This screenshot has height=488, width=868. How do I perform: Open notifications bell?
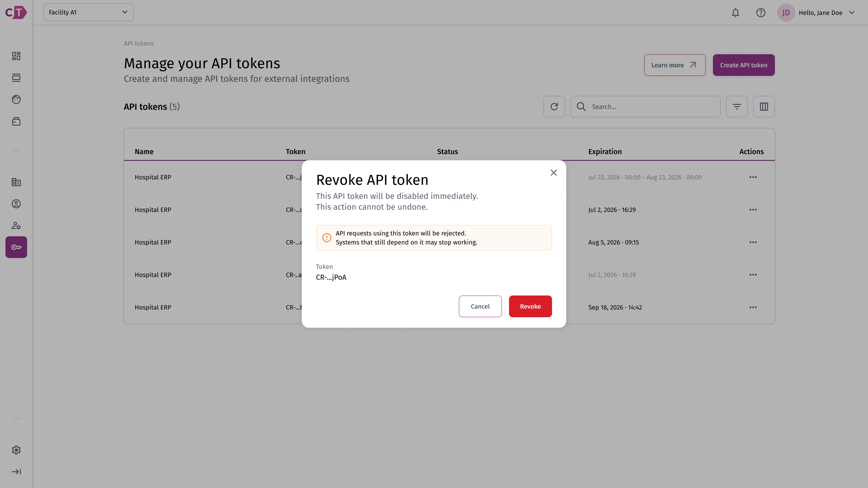tap(735, 13)
